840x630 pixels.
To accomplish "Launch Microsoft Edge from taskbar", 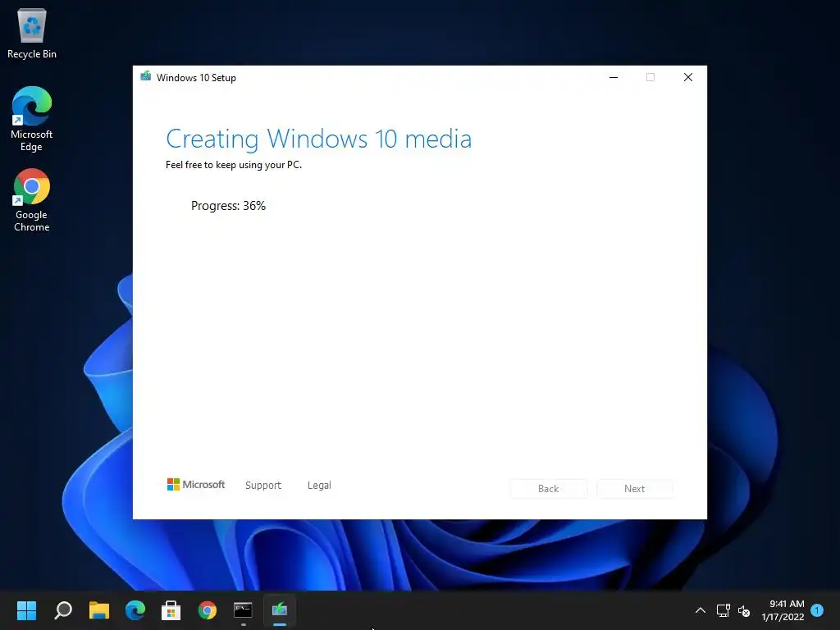I will pyautogui.click(x=135, y=609).
